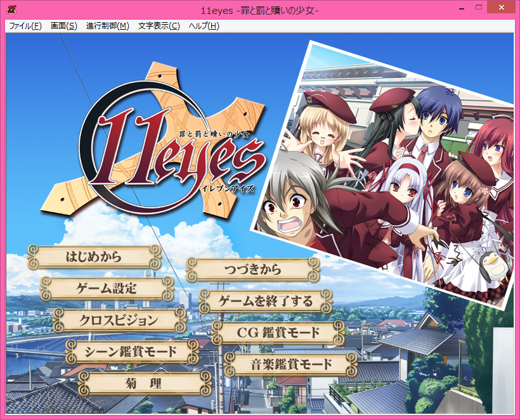Image resolution: width=520 pixels, height=420 pixels.
Task: Open the 進行制御(M) menu
Action: [107, 26]
